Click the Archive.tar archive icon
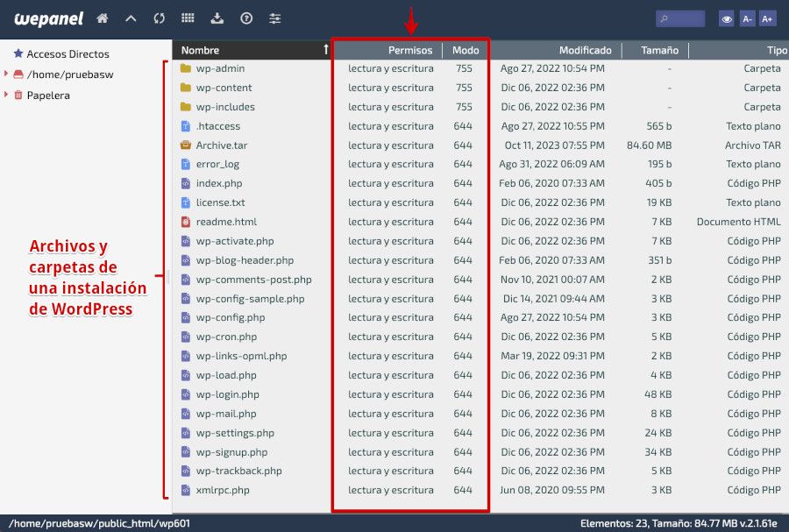This screenshot has width=789, height=532. (186, 145)
